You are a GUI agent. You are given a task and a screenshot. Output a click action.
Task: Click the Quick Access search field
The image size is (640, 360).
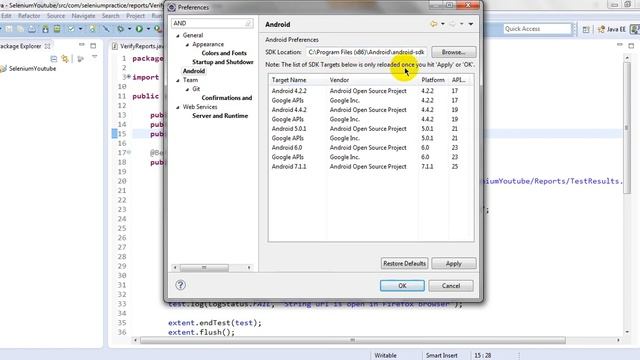(537, 29)
